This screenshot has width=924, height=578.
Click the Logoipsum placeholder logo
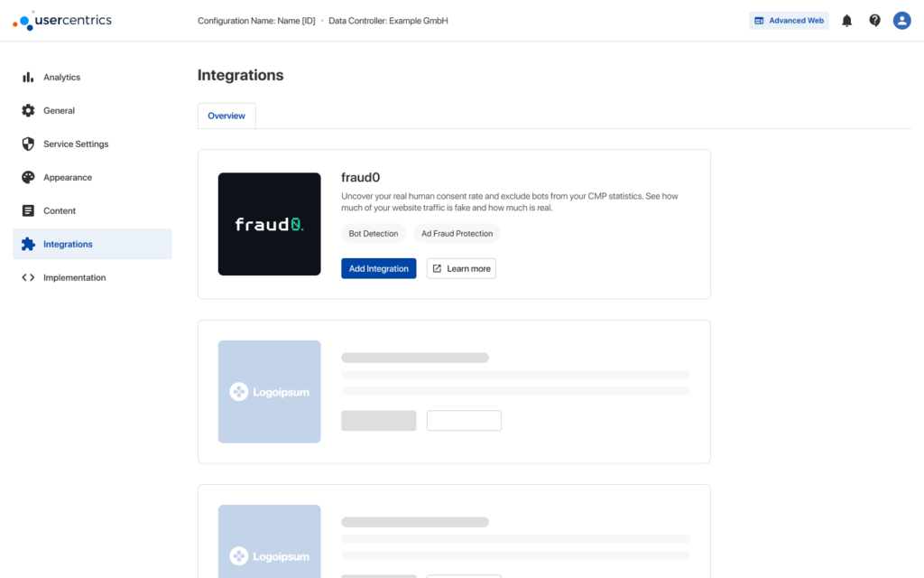click(x=269, y=391)
